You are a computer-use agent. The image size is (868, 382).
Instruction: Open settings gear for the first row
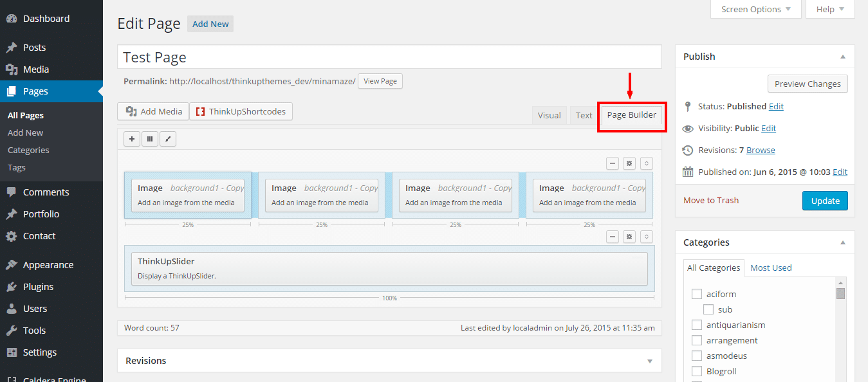[629, 163]
